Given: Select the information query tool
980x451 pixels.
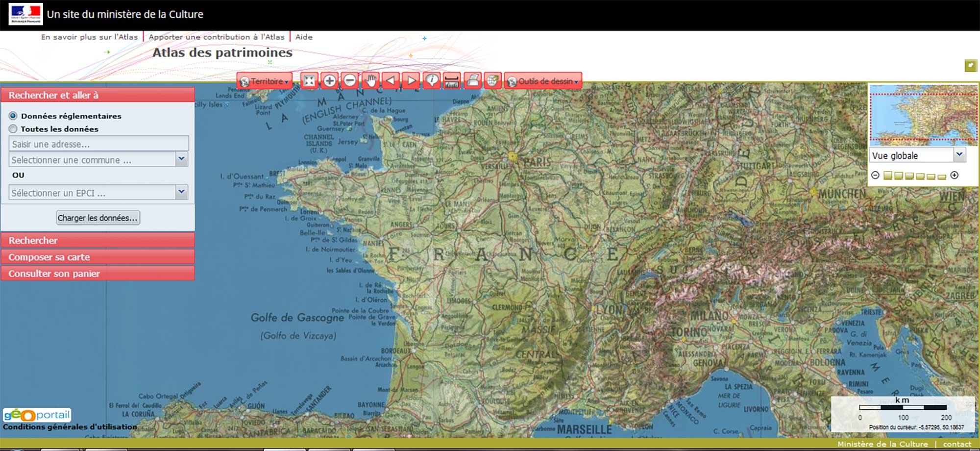Looking at the screenshot, I should pos(432,81).
